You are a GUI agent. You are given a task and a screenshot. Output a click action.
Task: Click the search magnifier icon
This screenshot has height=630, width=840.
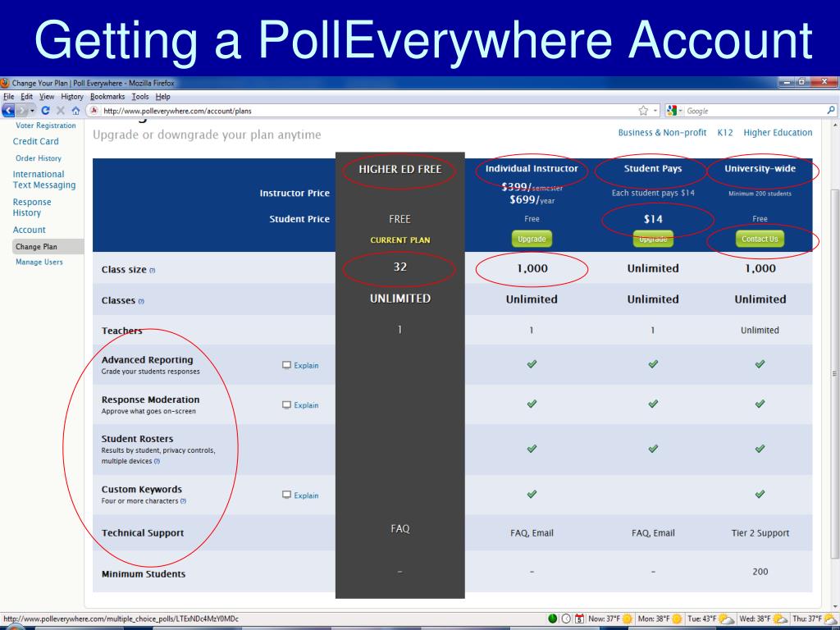831,110
